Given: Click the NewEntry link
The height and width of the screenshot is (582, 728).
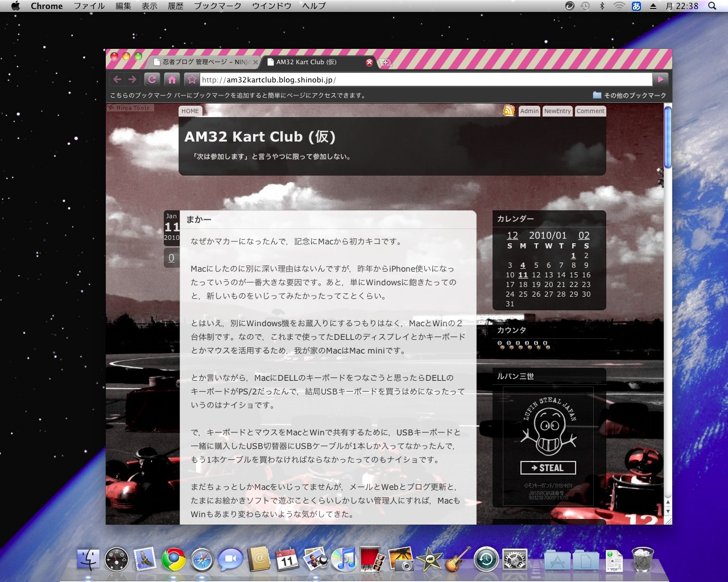Looking at the screenshot, I should tap(557, 111).
